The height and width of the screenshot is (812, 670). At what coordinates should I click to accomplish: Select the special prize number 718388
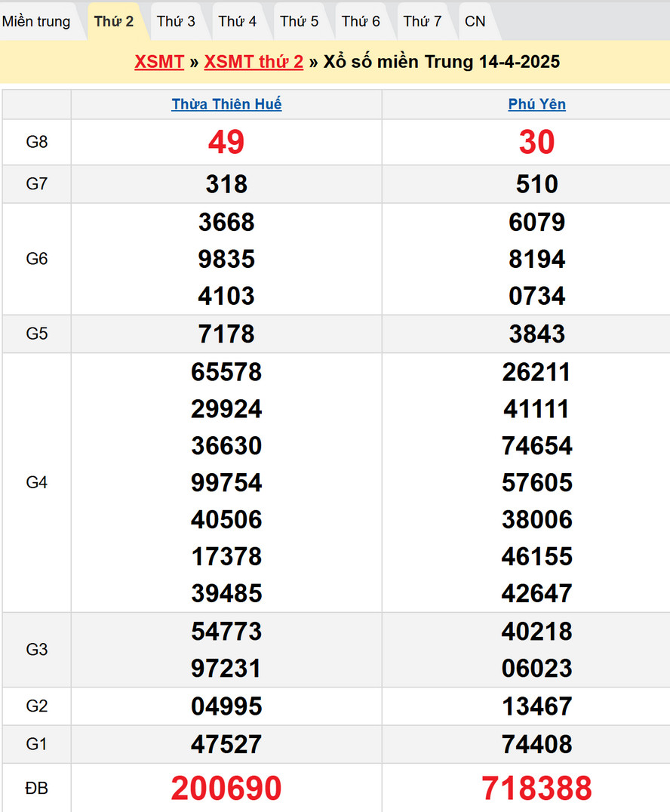[537, 788]
